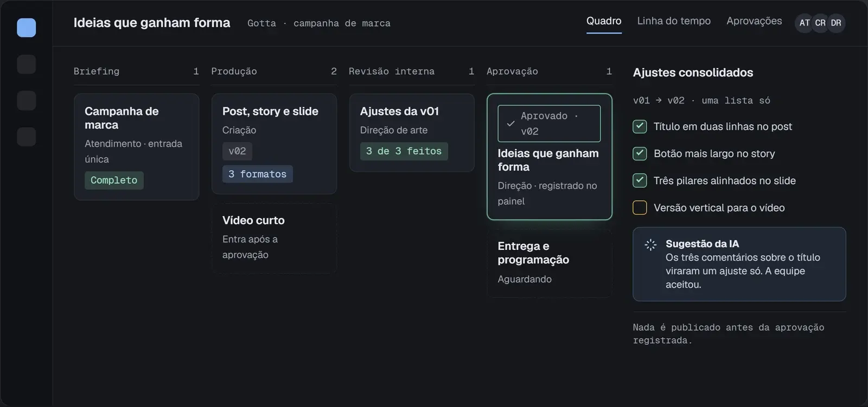Click the "3 formatos" tag
Screen dimensions: 868x407
click(257, 174)
